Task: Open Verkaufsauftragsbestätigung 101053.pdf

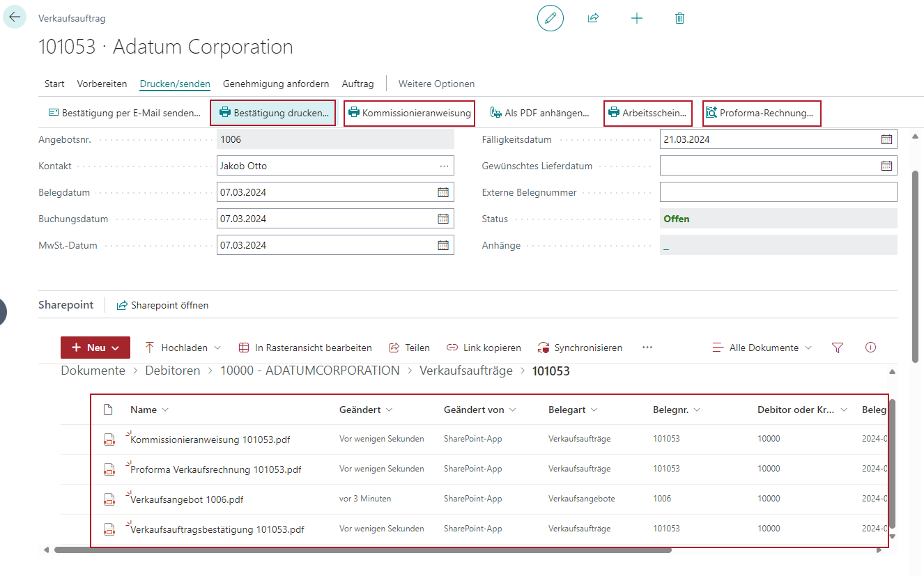Action: pos(217,529)
